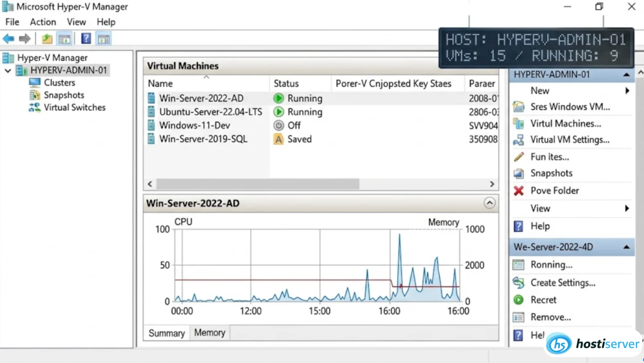Click the Create Settings... action icon

pyautogui.click(x=518, y=283)
